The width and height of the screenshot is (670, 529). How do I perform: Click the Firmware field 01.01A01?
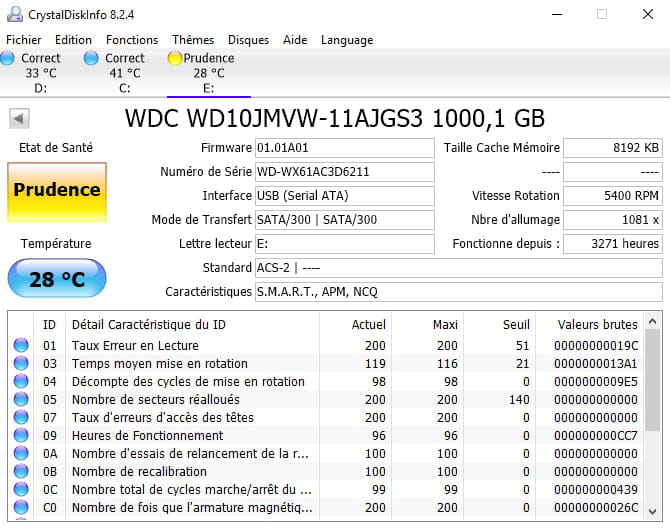(345, 148)
